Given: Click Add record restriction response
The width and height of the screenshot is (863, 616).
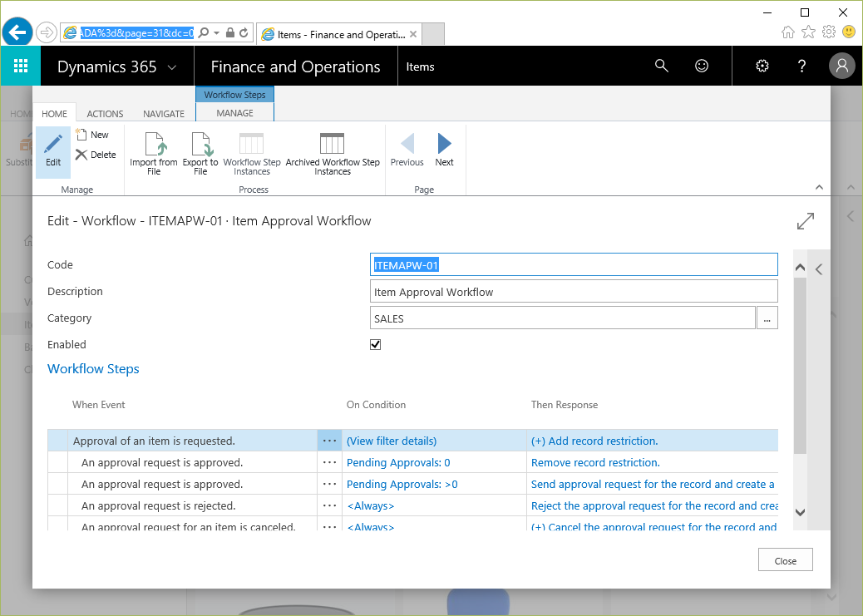Looking at the screenshot, I should tap(594, 441).
